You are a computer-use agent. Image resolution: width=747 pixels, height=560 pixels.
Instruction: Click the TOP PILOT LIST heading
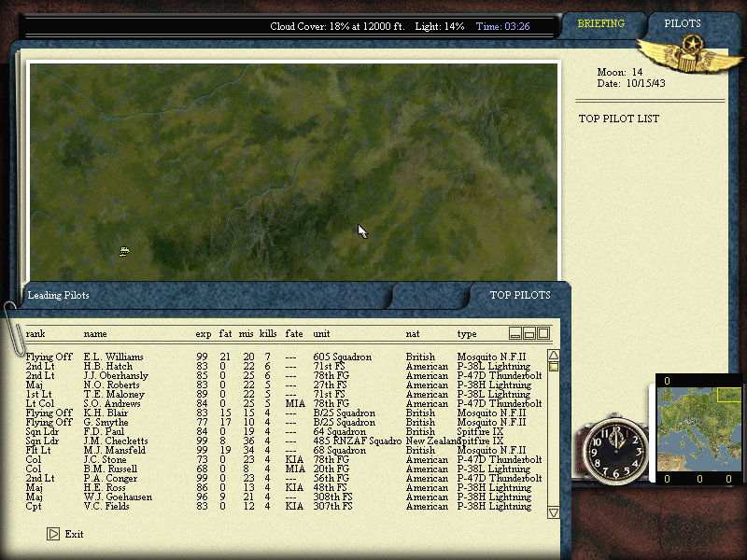point(618,119)
